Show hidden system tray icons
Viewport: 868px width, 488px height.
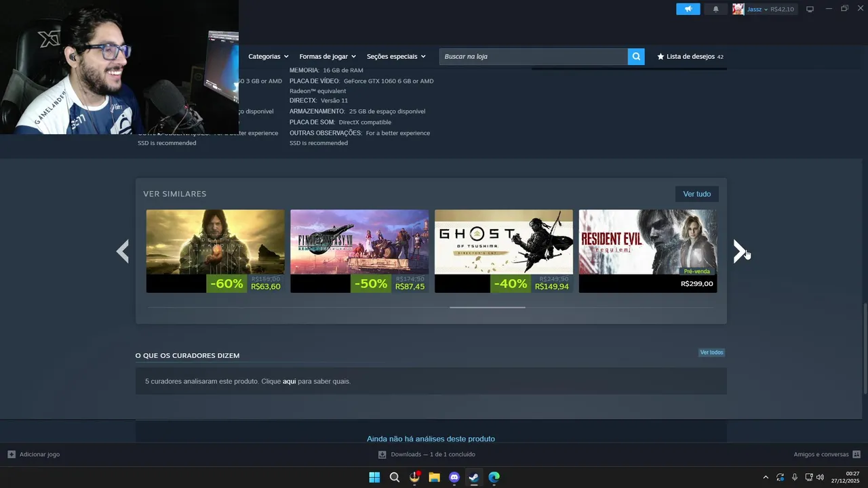(x=766, y=477)
